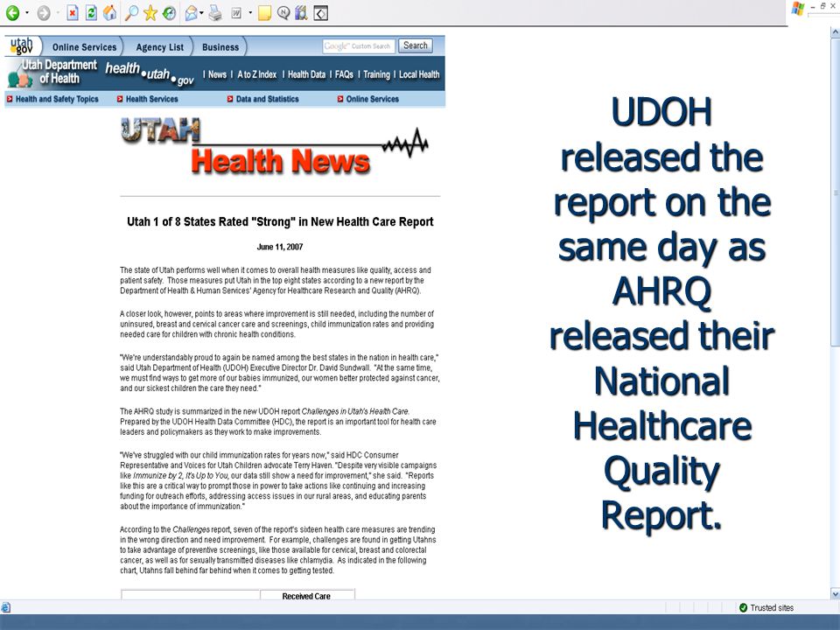The width and height of the screenshot is (840, 630).
Task: Open the History icon
Action: tap(169, 13)
